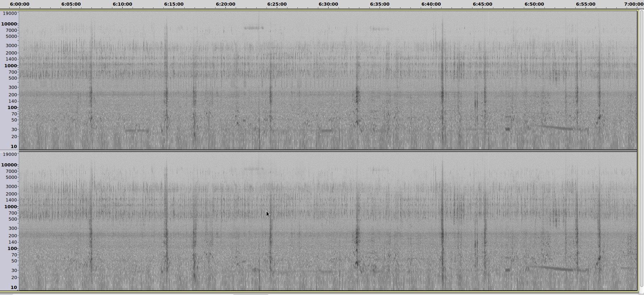The image size is (644, 295).
Task: Click the 6:00:00 mark on the timeline
Action: 19,4
